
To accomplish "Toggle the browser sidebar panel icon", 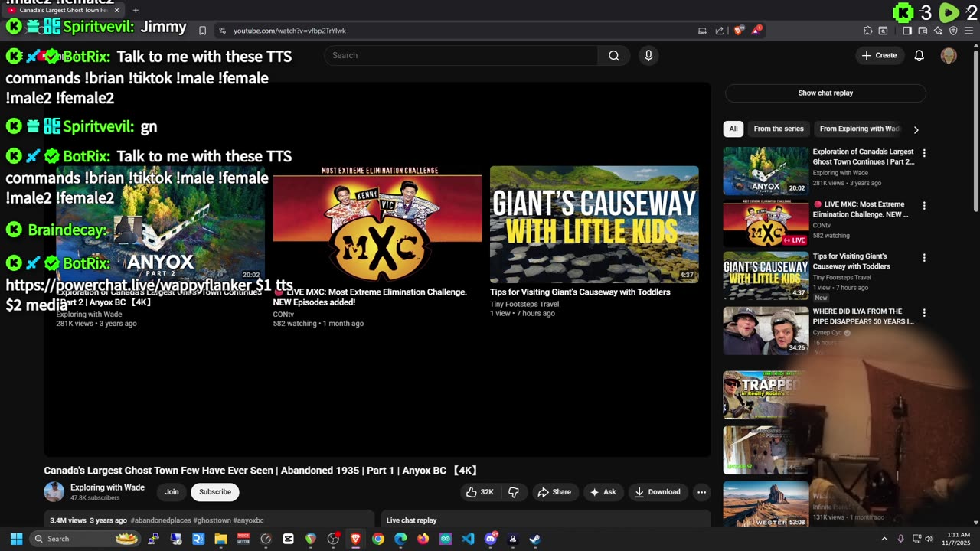I will tap(907, 31).
